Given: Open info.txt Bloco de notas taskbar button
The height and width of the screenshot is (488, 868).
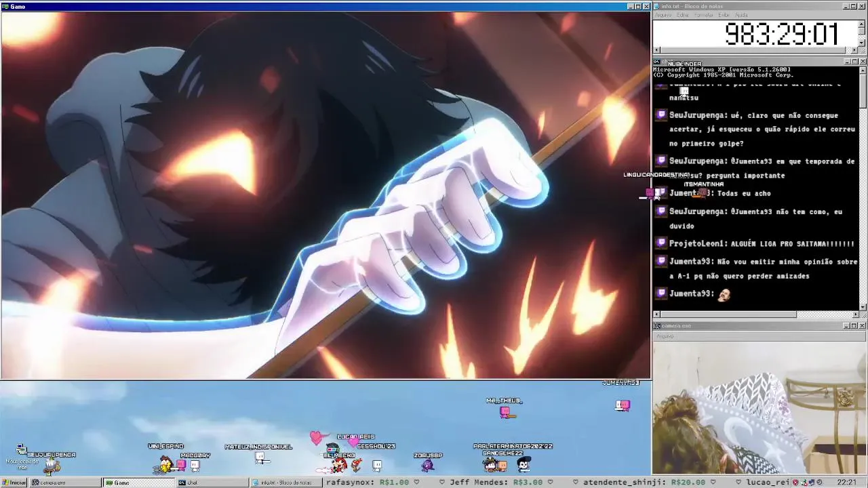Looking at the screenshot, I should point(285,483).
